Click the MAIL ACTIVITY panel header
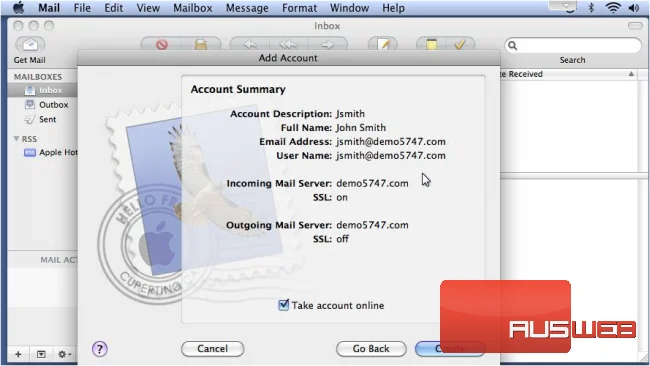Screen dimensions: 650x366 [58, 260]
